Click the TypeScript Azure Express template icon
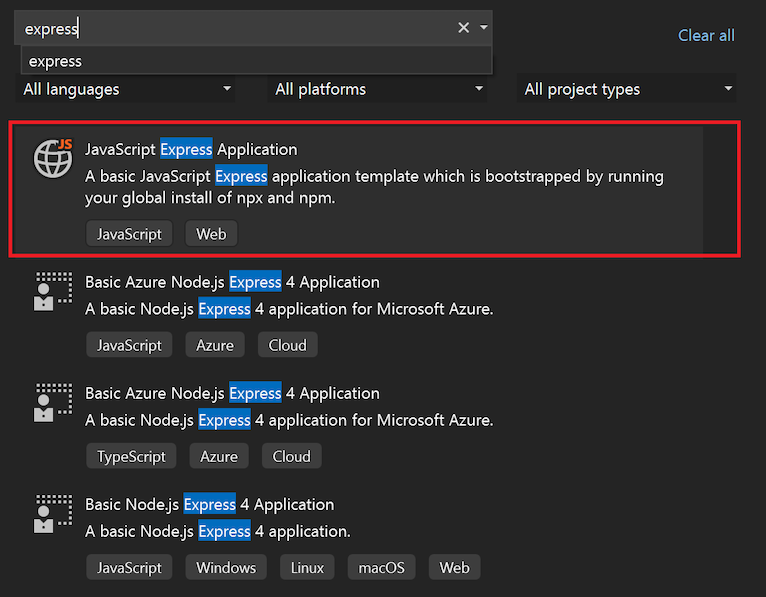Screen dimensions: 766x597 [x=53, y=402]
